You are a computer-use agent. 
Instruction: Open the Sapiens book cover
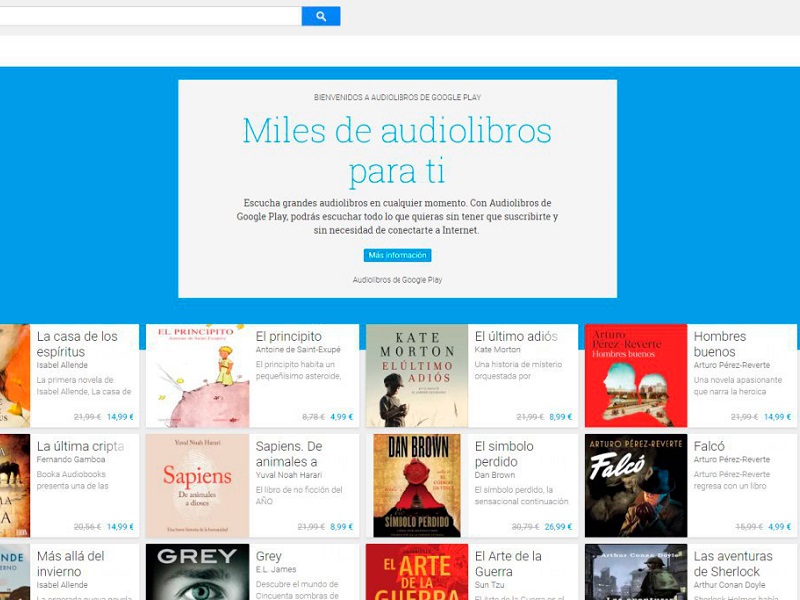(x=197, y=485)
